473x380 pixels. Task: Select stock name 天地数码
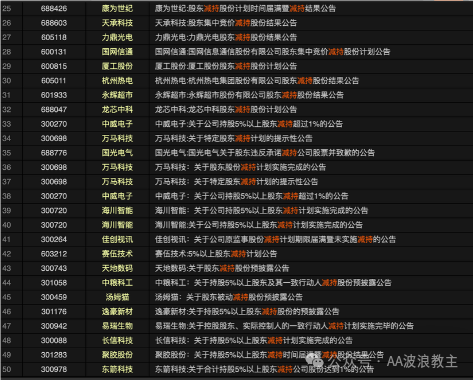pos(117,268)
